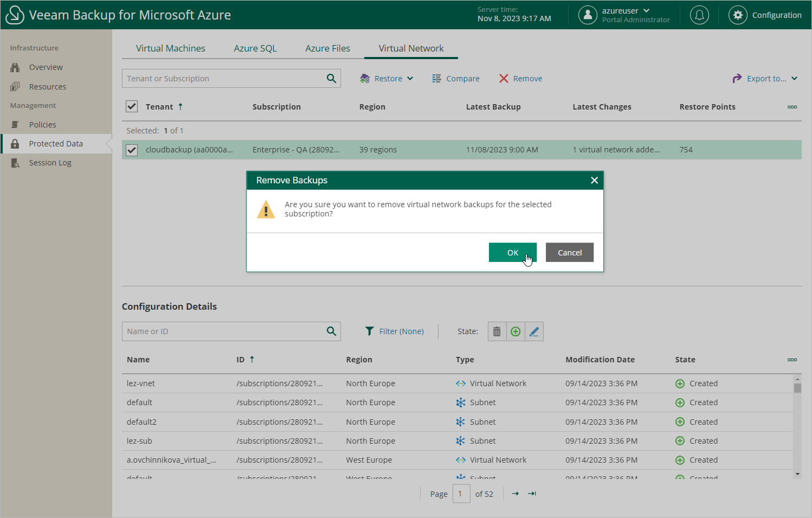Click the Name or ID search magnifier icon
The width and height of the screenshot is (812, 518).
[331, 331]
